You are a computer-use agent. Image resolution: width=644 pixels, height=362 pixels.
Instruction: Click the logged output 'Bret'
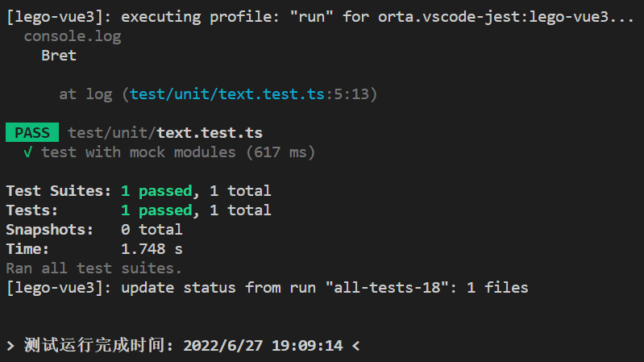(59, 56)
